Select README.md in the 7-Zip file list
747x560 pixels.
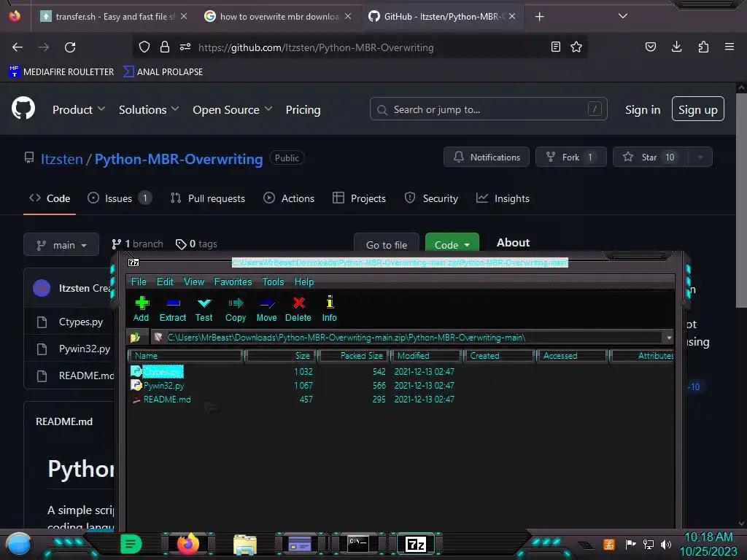[x=167, y=399]
